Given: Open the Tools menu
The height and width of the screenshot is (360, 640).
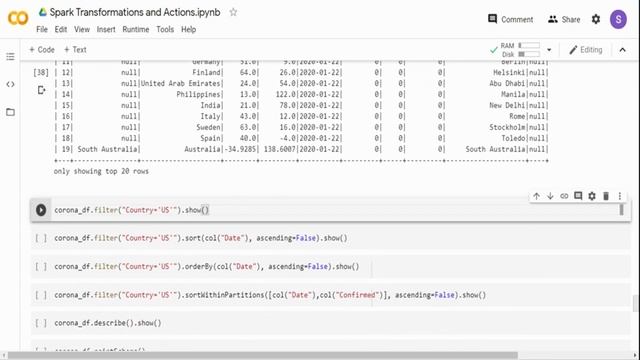Looking at the screenshot, I should pos(165,29).
